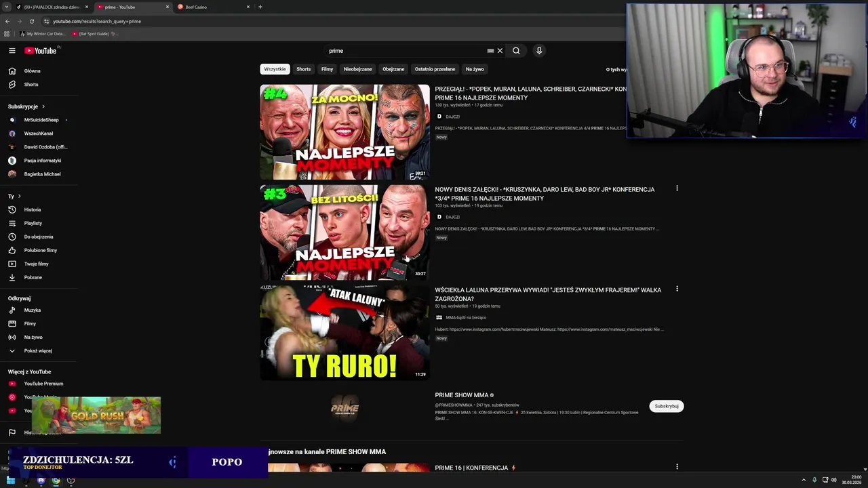Open Shorts in the left sidebar
Image resolution: width=868 pixels, height=488 pixels.
pyautogui.click(x=31, y=85)
